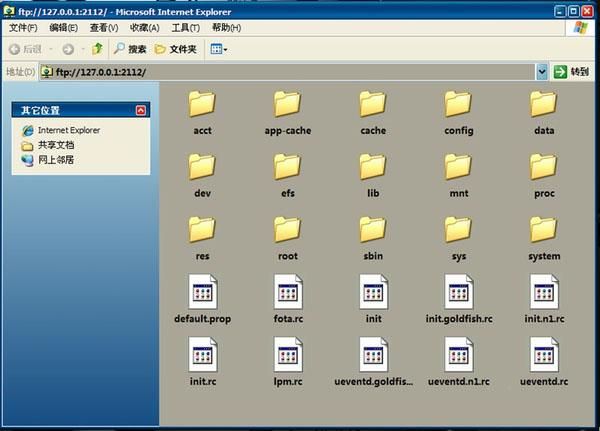600x431 pixels.
Task: Collapse the 其它位置 panel
Action: point(140,110)
